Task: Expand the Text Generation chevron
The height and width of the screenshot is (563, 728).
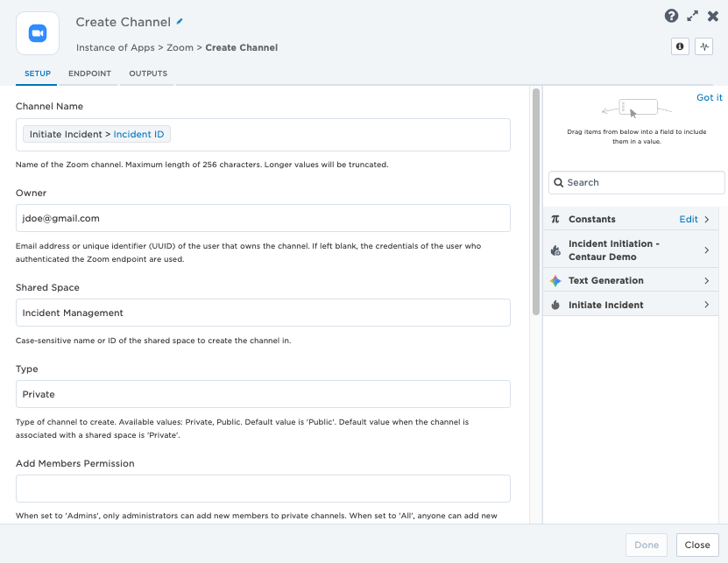Action: [x=707, y=281]
